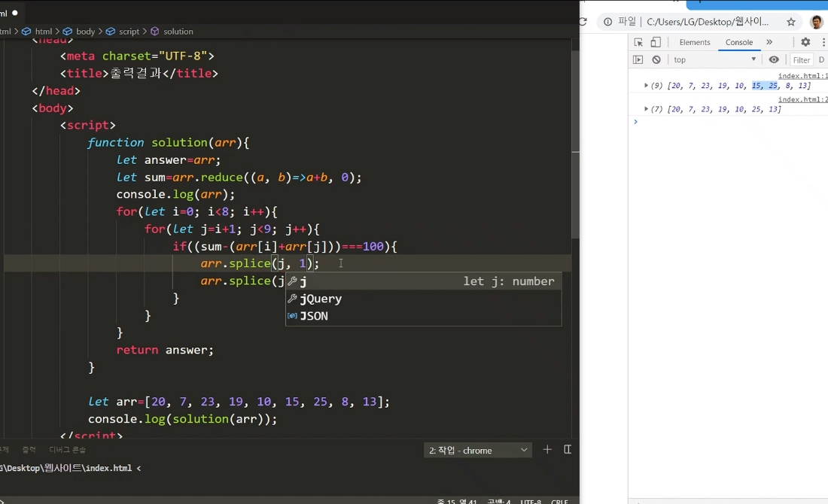
Task: Click the Chrome profile avatar
Action: point(817,22)
